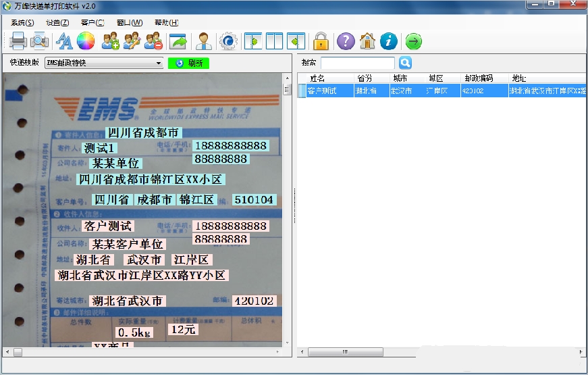Screen dimensions: 588x375
Task: Click the search magnifier button
Action: click(405, 63)
